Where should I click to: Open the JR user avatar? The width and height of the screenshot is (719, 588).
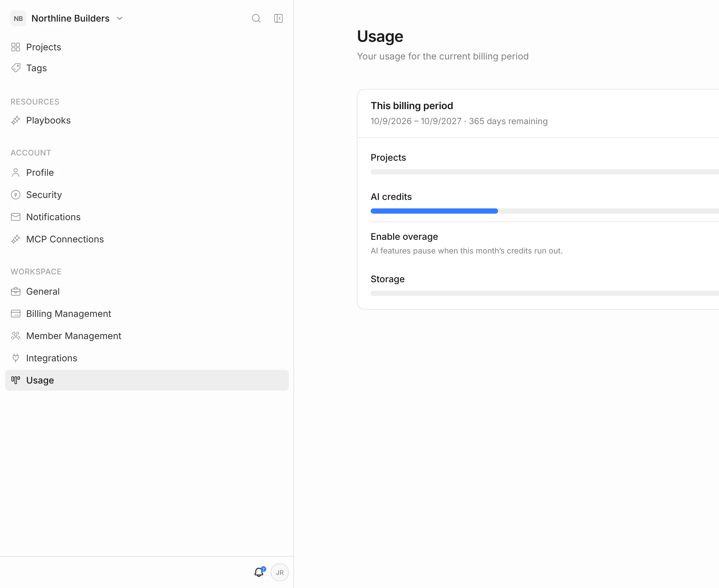tap(279, 572)
